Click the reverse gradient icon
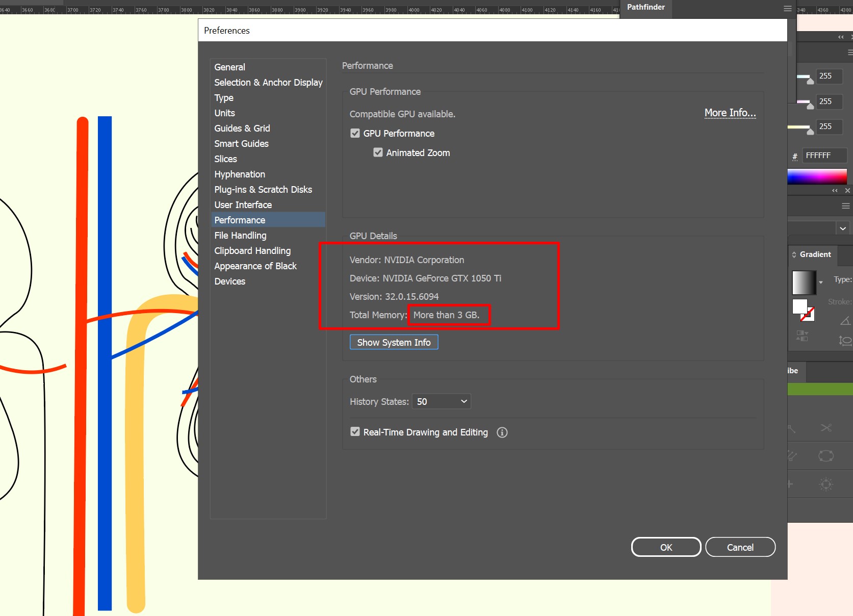This screenshot has height=616, width=853. [x=802, y=335]
